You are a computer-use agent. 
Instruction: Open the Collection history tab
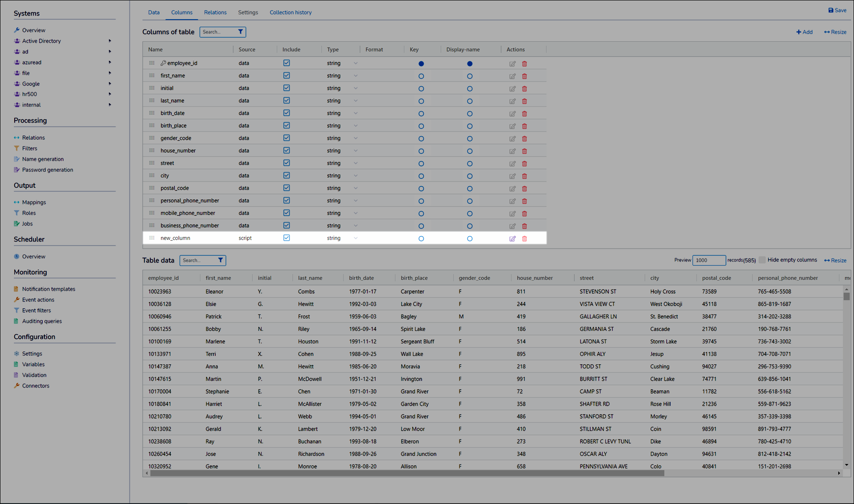pos(290,12)
